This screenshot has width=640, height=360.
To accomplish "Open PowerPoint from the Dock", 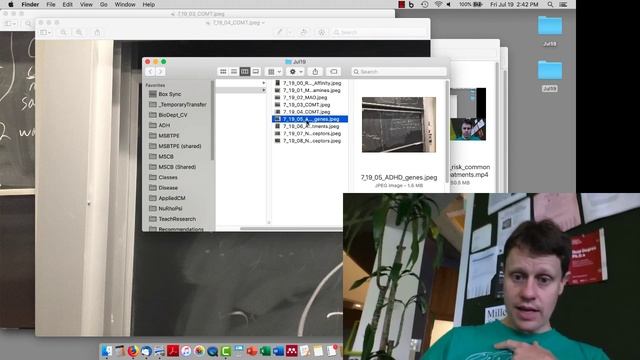I will pos(252,351).
